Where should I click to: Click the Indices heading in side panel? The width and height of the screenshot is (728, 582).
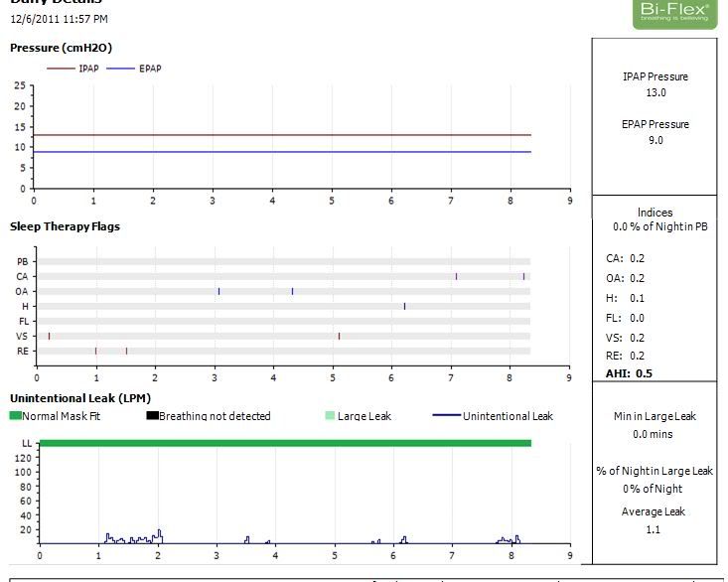point(655,213)
